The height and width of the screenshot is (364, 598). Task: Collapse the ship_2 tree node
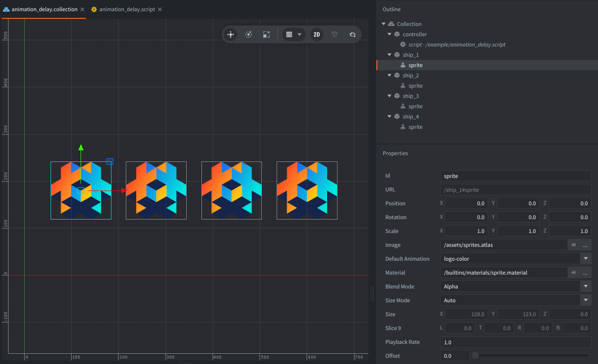pos(389,76)
